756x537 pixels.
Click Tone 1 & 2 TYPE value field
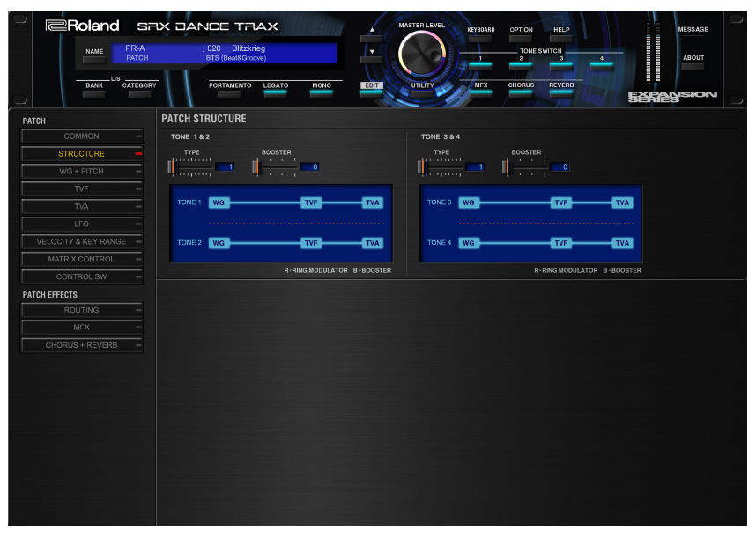coord(225,167)
